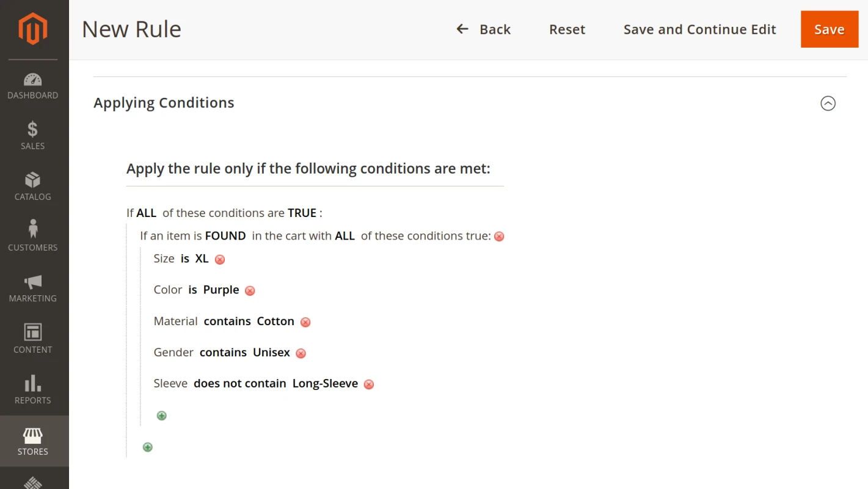Click Save and Continue Edit
This screenshot has width=868, height=489.
click(x=699, y=29)
